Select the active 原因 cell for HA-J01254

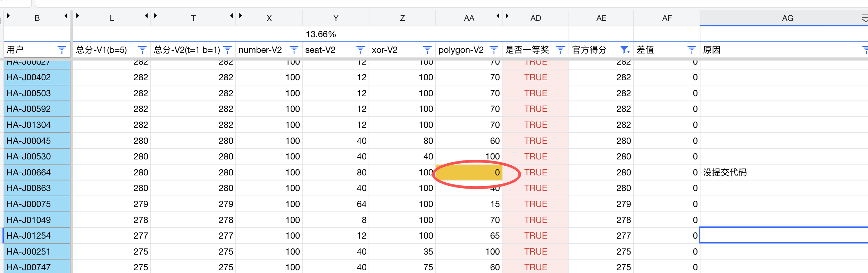point(784,235)
